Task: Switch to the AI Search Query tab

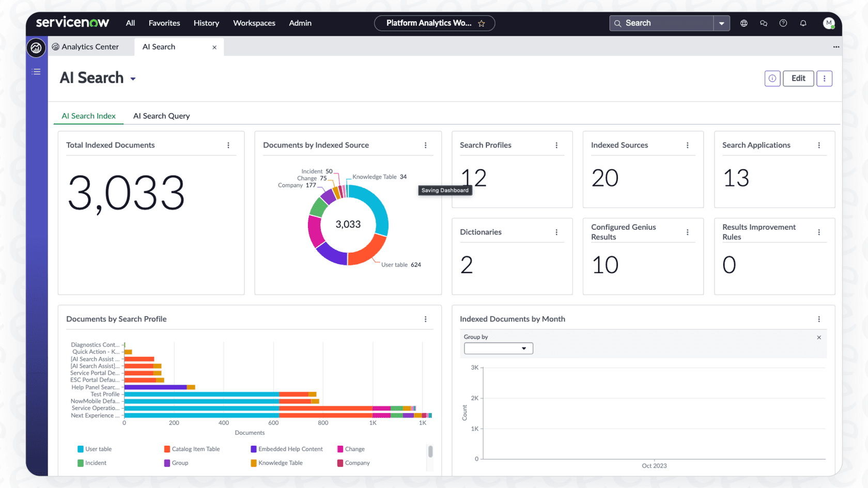Action: coord(161,116)
